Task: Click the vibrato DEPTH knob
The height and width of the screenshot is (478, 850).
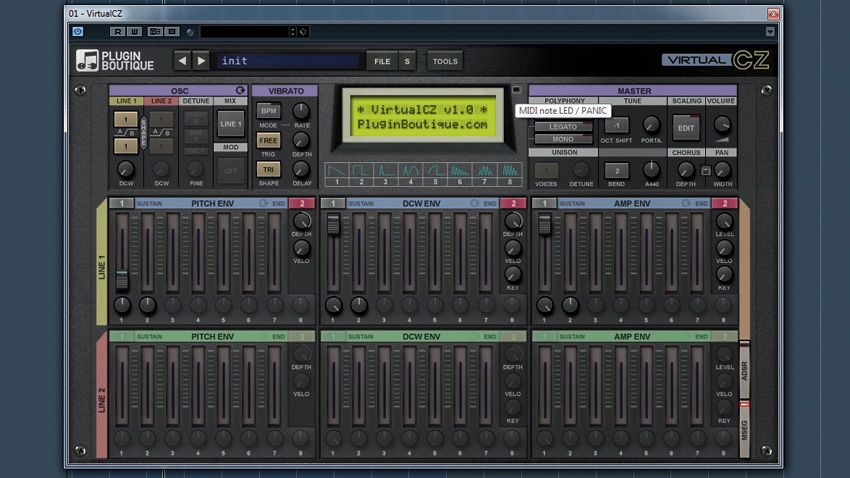Action: pos(301,140)
